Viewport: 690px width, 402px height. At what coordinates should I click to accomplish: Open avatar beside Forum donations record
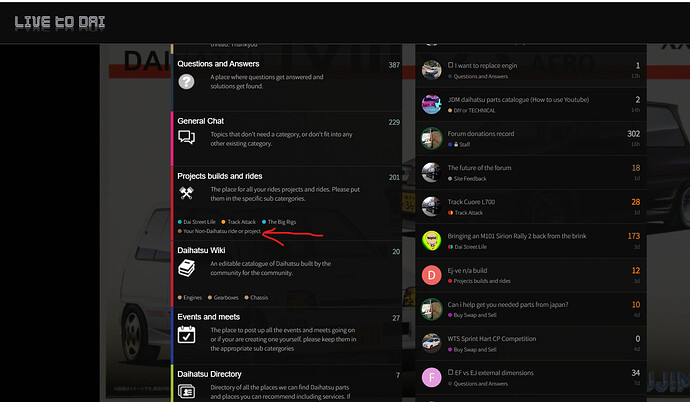[431, 138]
